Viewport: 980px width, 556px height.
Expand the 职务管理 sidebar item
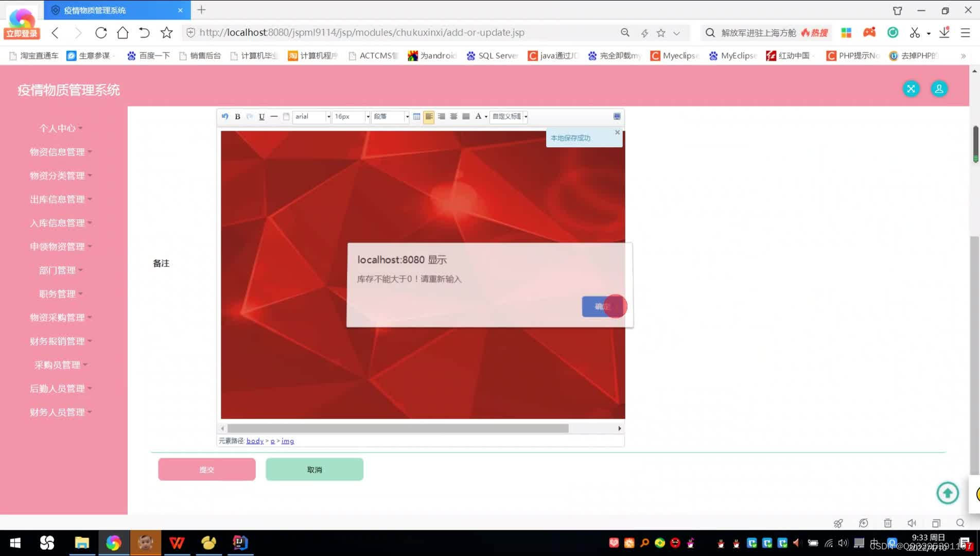[61, 294]
